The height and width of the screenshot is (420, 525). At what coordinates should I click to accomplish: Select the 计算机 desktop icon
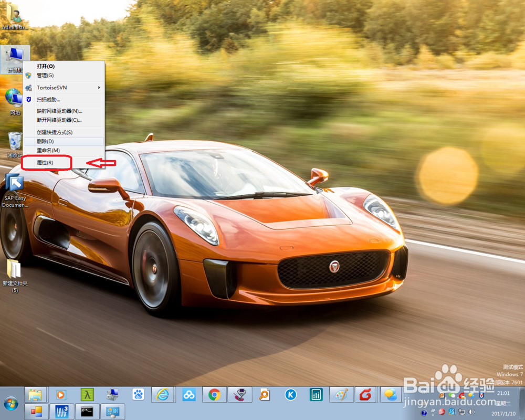pyautogui.click(x=15, y=60)
